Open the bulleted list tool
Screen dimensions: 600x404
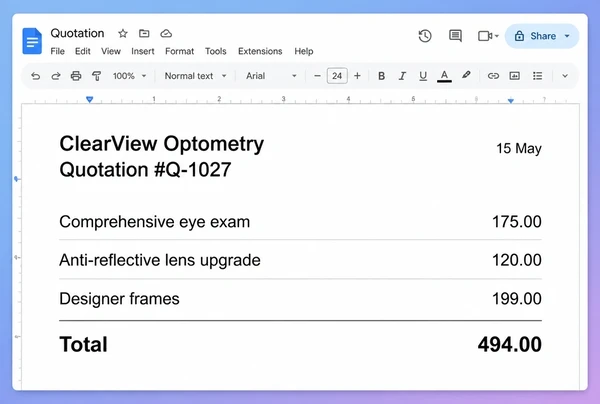[538, 76]
